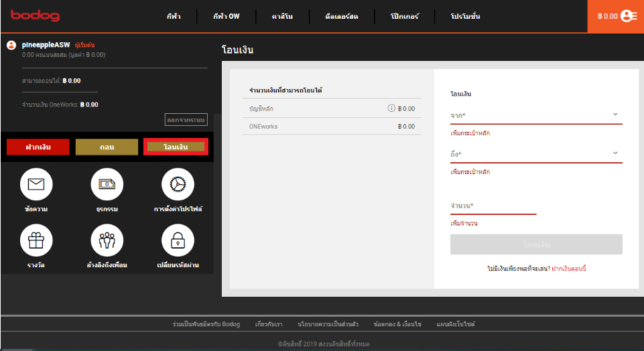The height and width of the screenshot is (351, 644).
Task: Open the account menu icon in header
Action: tap(629, 16)
